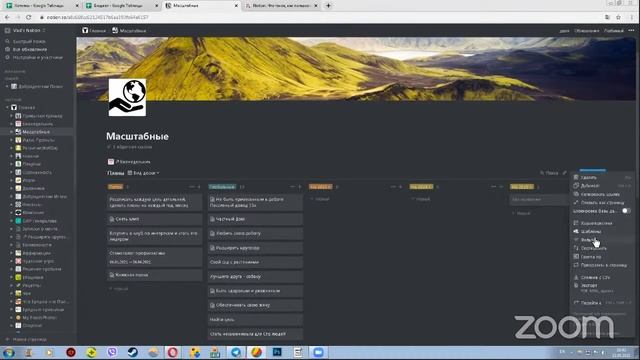640x360 pixels.
Task: Click Любимый favorite button
Action: (613, 31)
